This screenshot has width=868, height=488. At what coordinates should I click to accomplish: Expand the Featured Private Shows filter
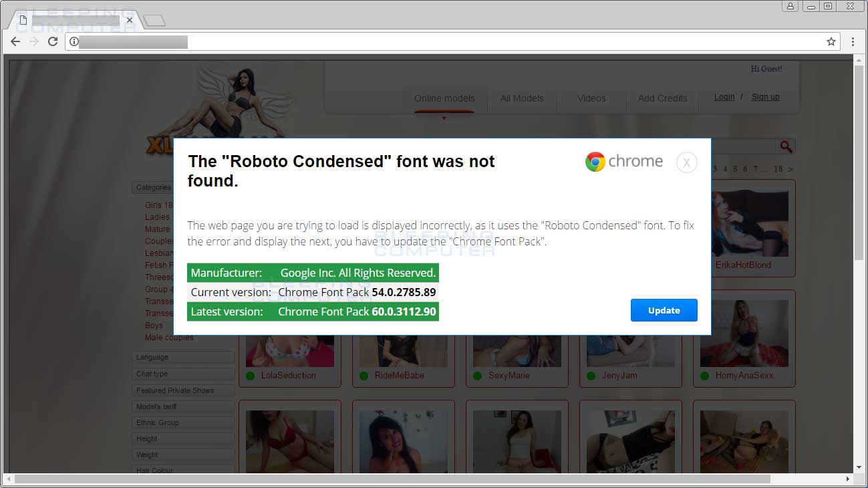(x=184, y=390)
